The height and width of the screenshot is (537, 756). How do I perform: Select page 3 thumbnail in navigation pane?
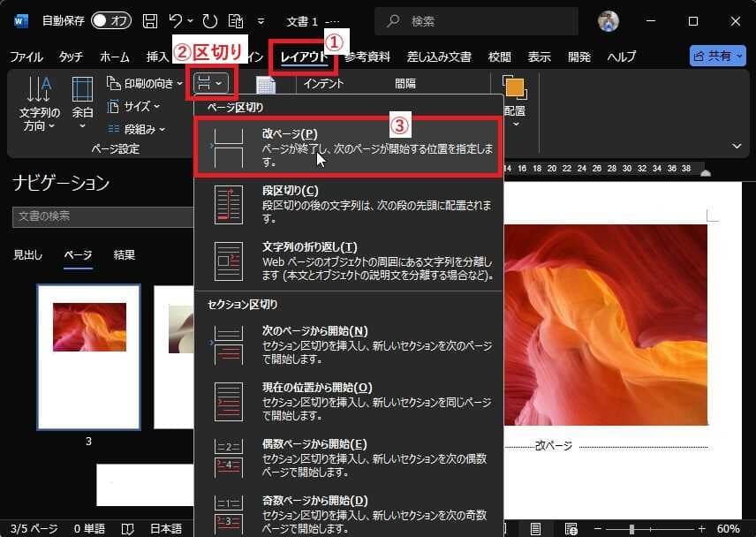(x=88, y=357)
